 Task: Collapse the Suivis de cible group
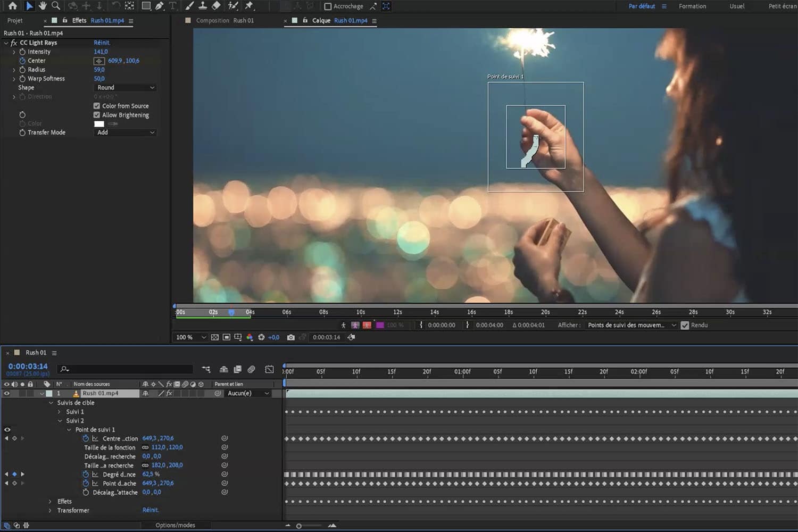(51, 403)
